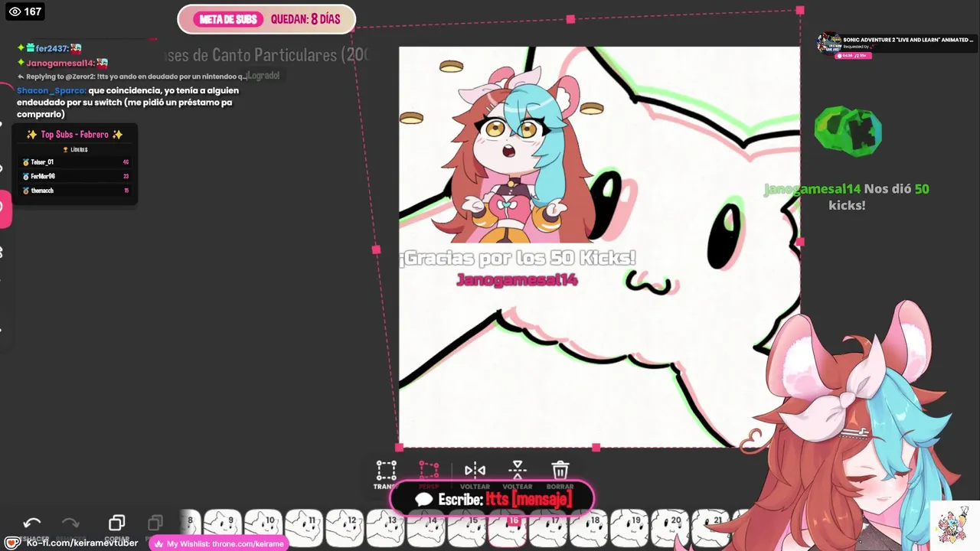The image size is (980, 551).
Task: Click the Meta de Subs goal banner
Action: click(x=266, y=19)
